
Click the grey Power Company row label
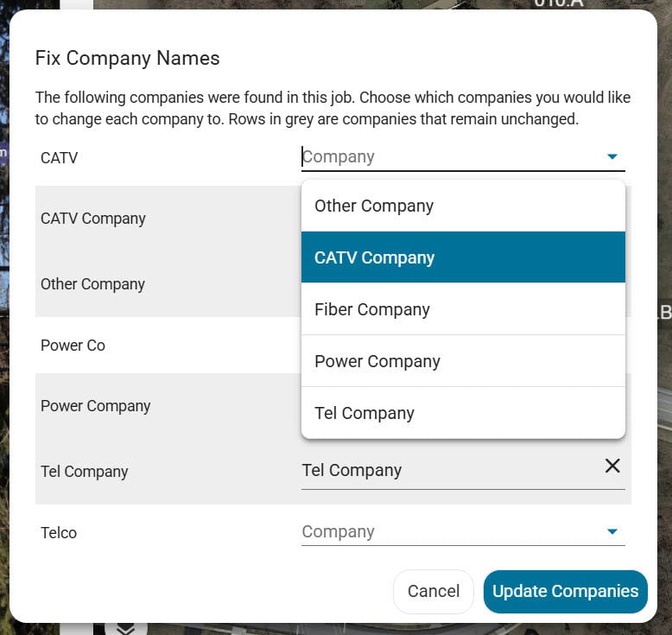[96, 406]
